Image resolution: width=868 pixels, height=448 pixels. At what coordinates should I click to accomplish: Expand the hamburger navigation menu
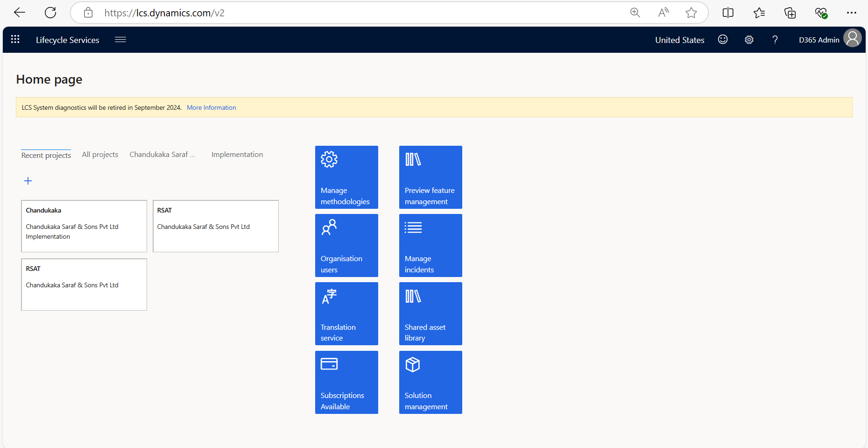click(x=120, y=40)
